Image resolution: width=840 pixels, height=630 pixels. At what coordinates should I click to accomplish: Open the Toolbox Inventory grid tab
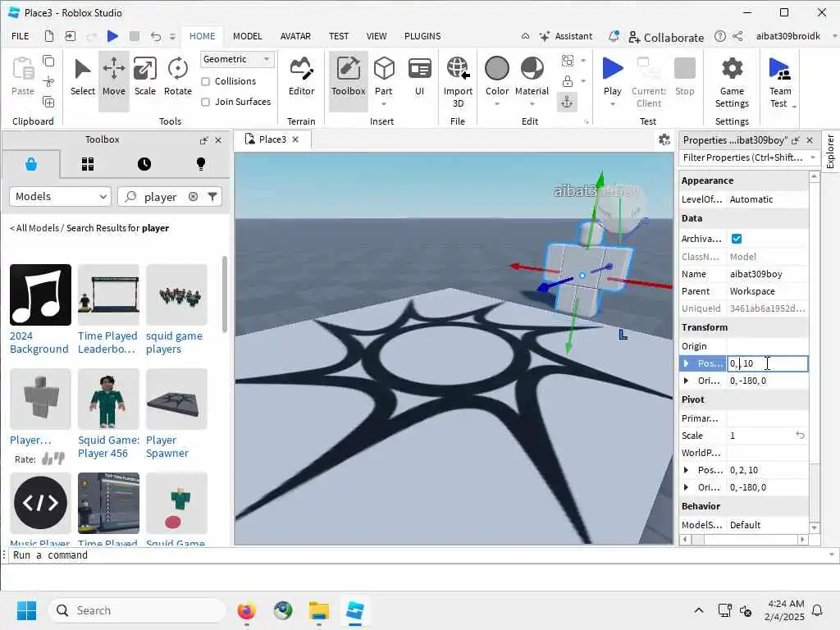[x=88, y=164]
